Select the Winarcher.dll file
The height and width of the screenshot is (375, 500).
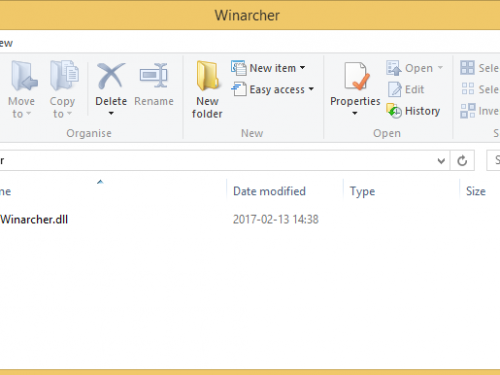34,220
